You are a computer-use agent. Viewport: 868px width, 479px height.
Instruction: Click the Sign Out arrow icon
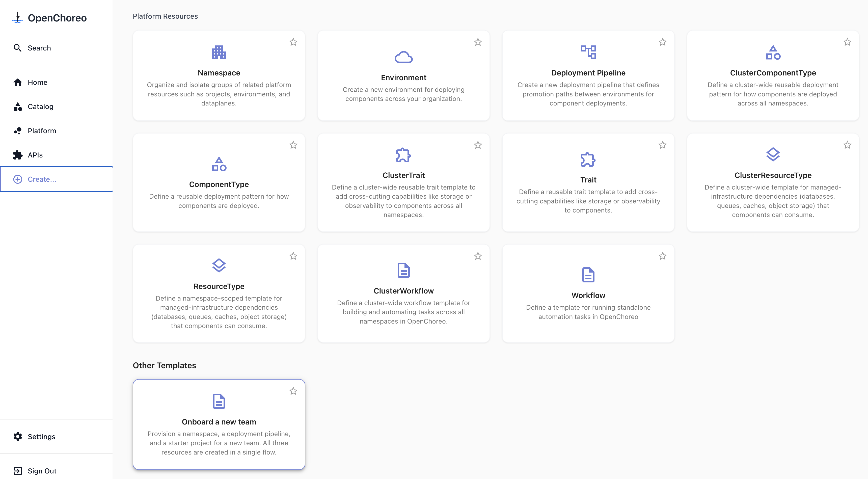pyautogui.click(x=17, y=471)
